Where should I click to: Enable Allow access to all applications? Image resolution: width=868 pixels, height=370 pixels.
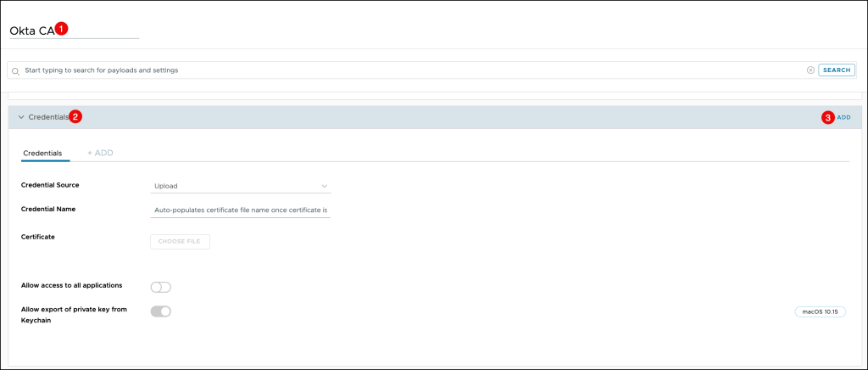pyautogui.click(x=161, y=287)
